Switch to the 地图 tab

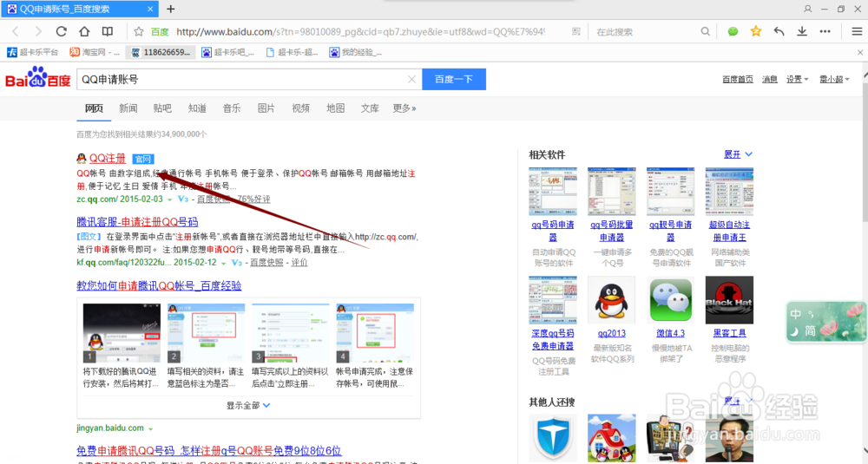[x=335, y=108]
